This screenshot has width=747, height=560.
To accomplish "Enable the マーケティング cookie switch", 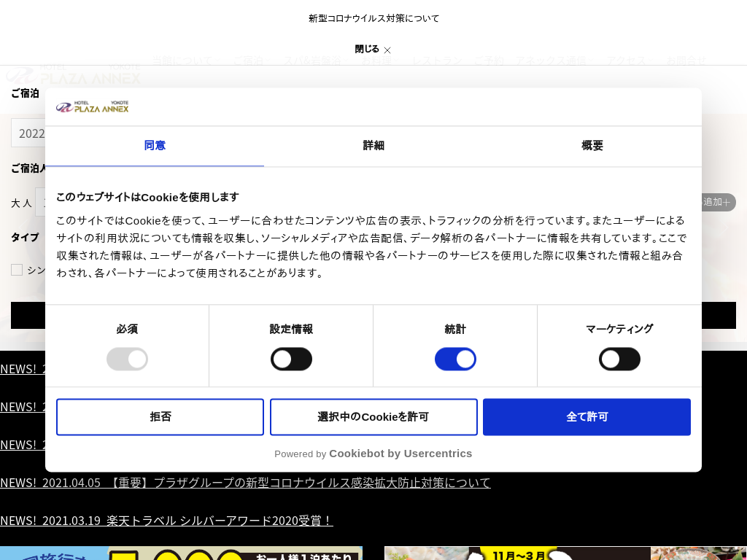I will (619, 359).
